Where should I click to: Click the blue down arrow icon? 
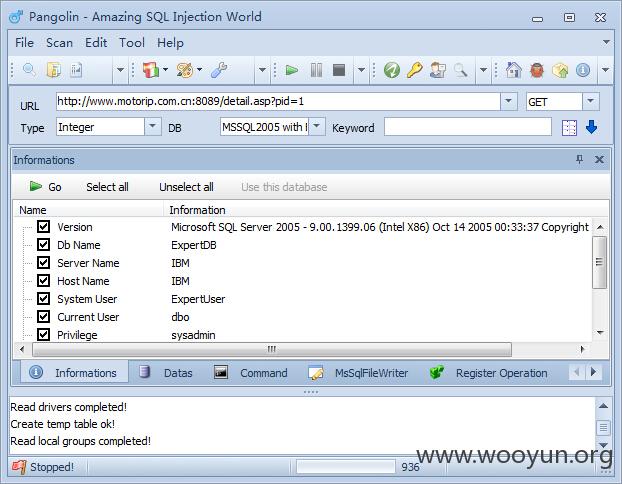coord(591,127)
